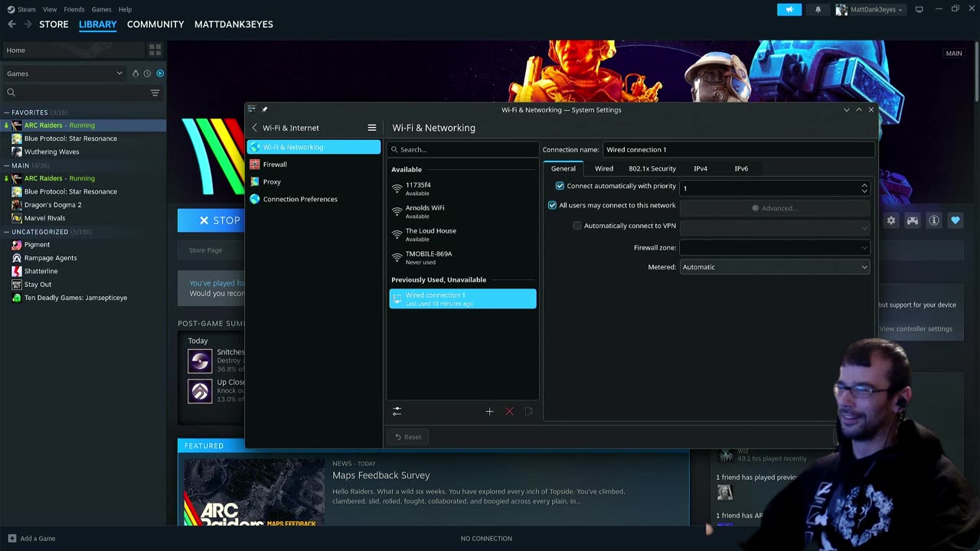Open the Firewall zone dropdown
This screenshot has width=980, height=551.
(775, 248)
